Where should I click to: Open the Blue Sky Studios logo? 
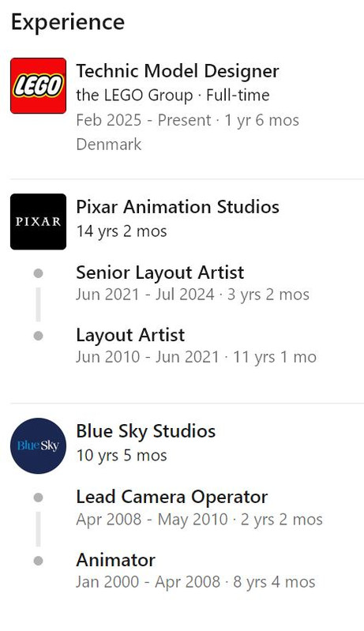[38, 446]
